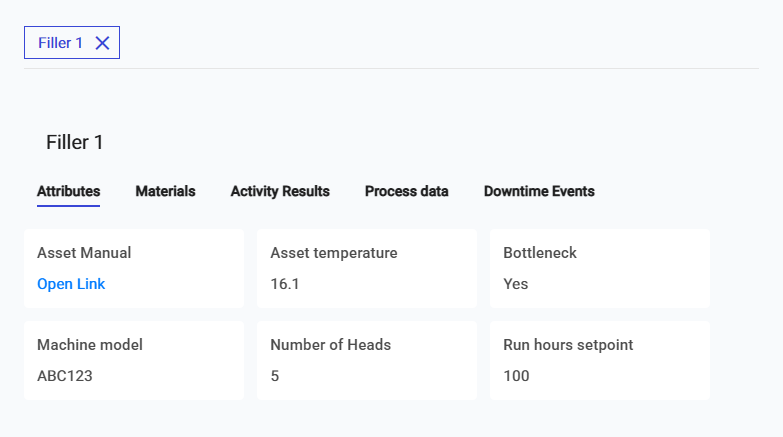Viewport: 783px width, 437px height.
Task: Click the Asset Manual card title
Action: 84,253
